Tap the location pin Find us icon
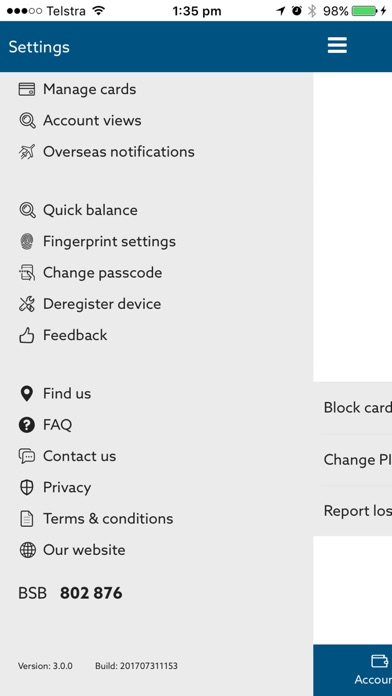Viewport: 392px width, 696px height. click(27, 394)
